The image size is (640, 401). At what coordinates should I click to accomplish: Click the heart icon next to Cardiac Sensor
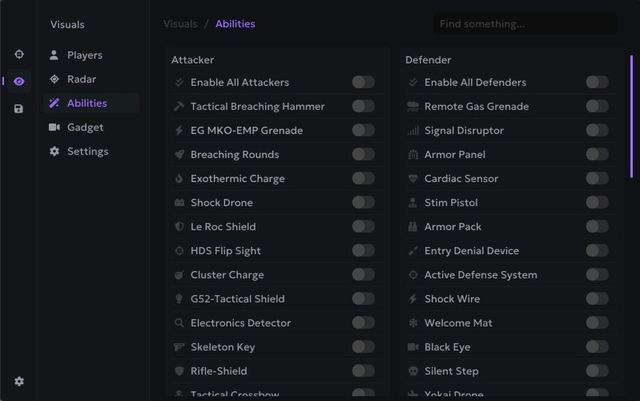[x=413, y=178]
